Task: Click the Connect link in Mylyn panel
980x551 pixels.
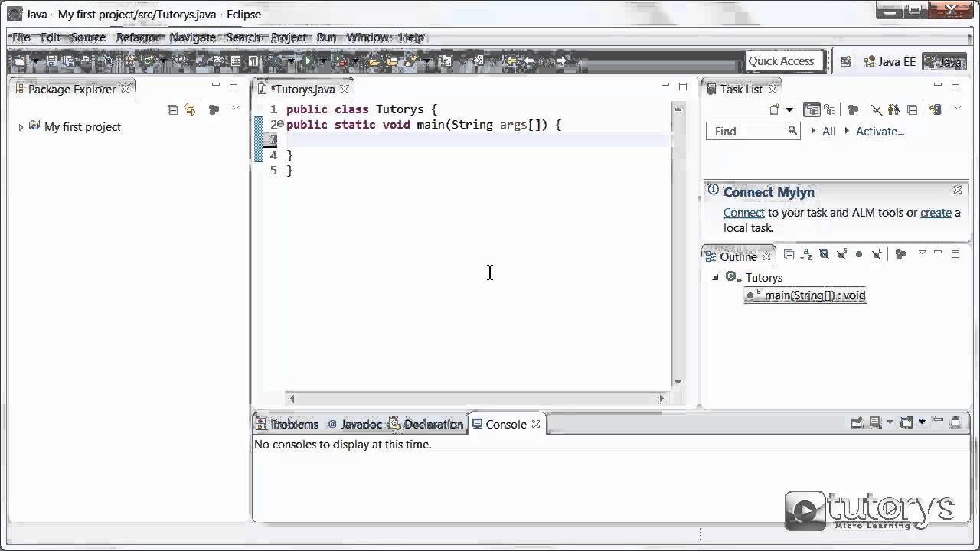Action: [743, 213]
